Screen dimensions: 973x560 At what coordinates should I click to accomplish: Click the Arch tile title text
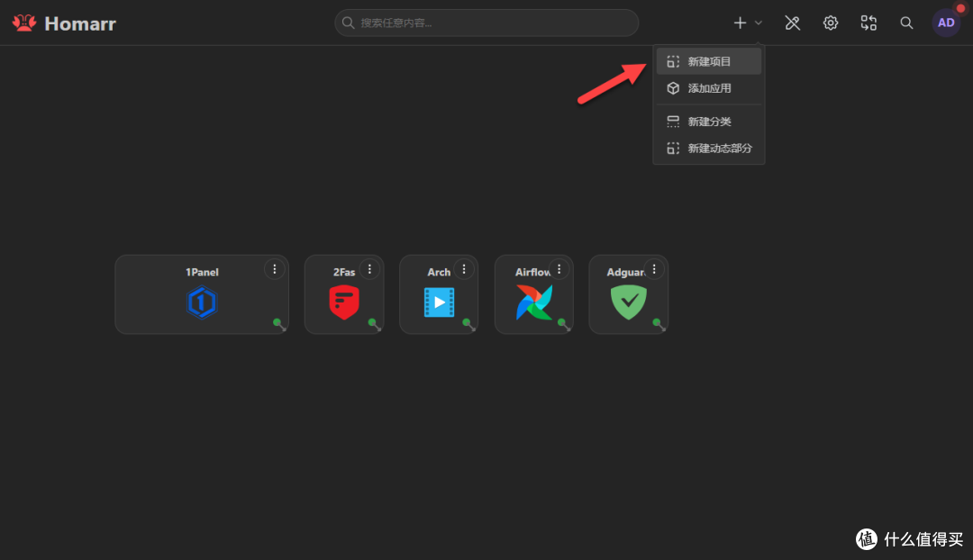click(x=439, y=272)
